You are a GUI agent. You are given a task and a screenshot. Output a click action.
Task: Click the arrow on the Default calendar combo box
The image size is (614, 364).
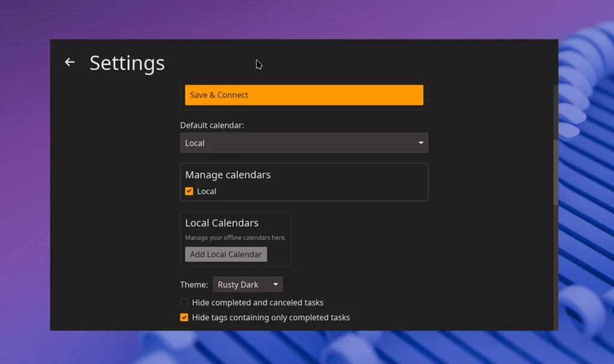click(x=420, y=143)
